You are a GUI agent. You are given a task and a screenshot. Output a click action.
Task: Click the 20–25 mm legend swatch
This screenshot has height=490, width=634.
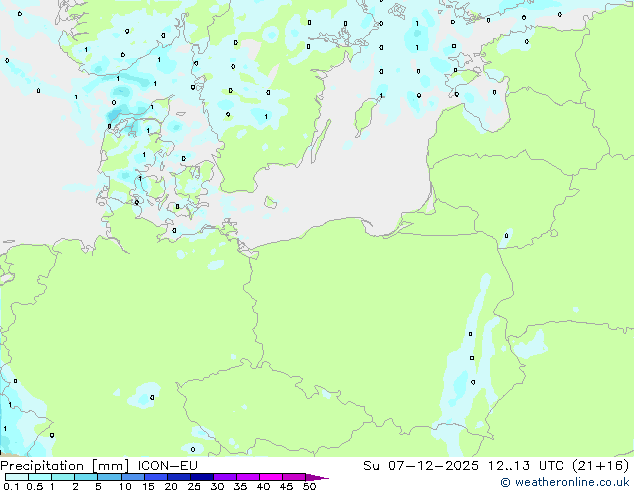(178, 477)
